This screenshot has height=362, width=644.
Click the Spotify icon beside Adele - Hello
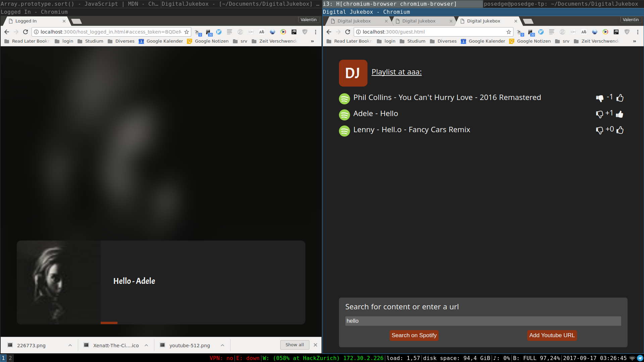[x=344, y=115]
